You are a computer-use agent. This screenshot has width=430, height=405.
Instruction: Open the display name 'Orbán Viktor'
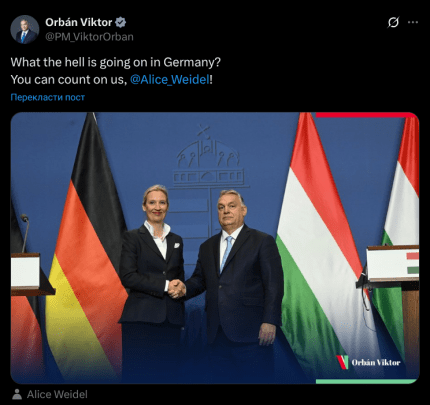point(79,22)
